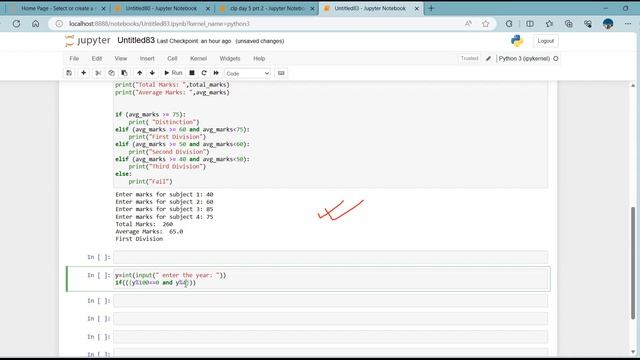
Task: Open the Cell menu
Action: pos(172,58)
